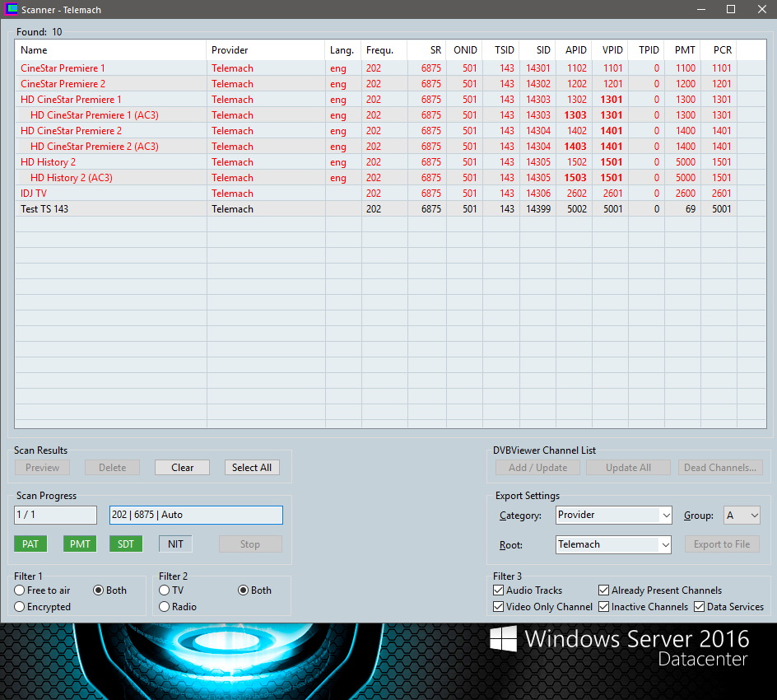Image resolution: width=777 pixels, height=700 pixels.
Task: Maximize the Scanner window
Action: coord(730,9)
